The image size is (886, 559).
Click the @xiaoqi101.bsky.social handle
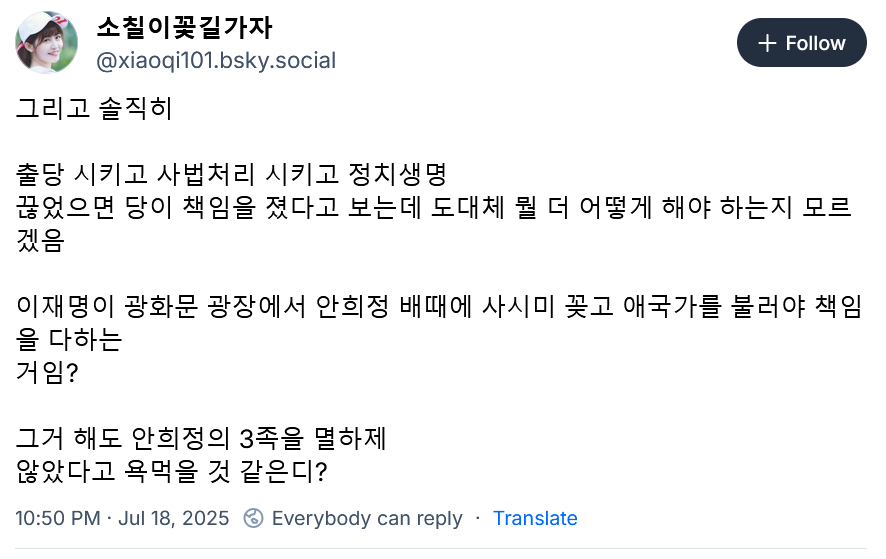(x=216, y=60)
